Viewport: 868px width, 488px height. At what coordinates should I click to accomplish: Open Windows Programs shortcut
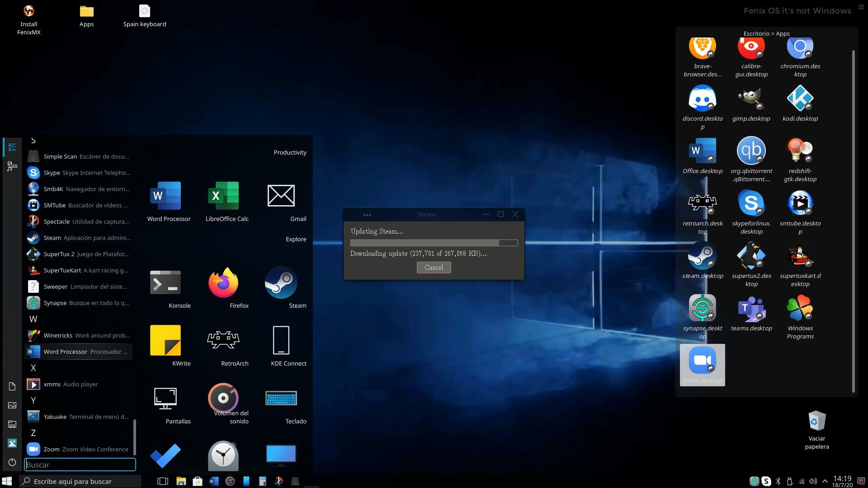(800, 317)
